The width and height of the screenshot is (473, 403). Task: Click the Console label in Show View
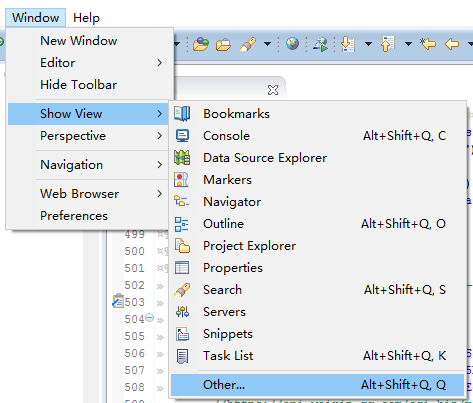(227, 136)
